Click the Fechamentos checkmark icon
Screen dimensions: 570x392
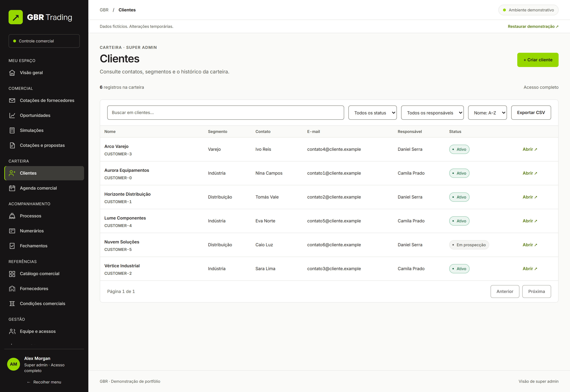12,246
